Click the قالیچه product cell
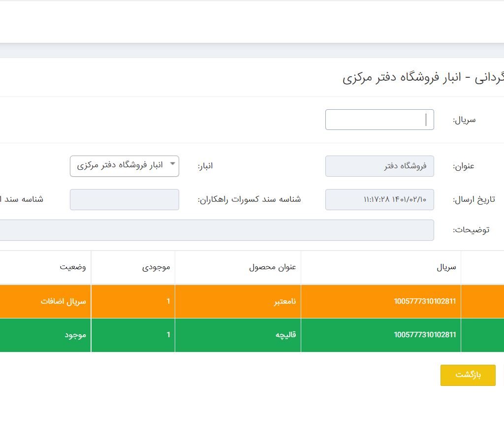Viewport: 504px width, 444px height. coord(285,335)
